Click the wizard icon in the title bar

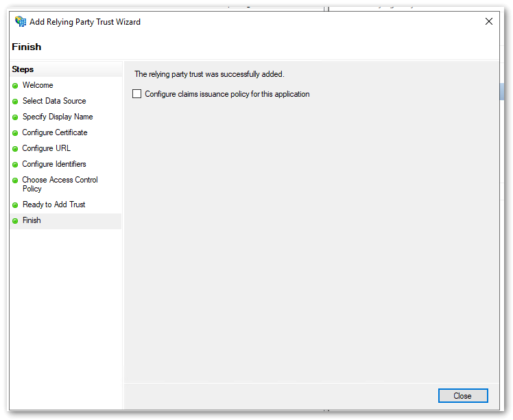pos(20,22)
